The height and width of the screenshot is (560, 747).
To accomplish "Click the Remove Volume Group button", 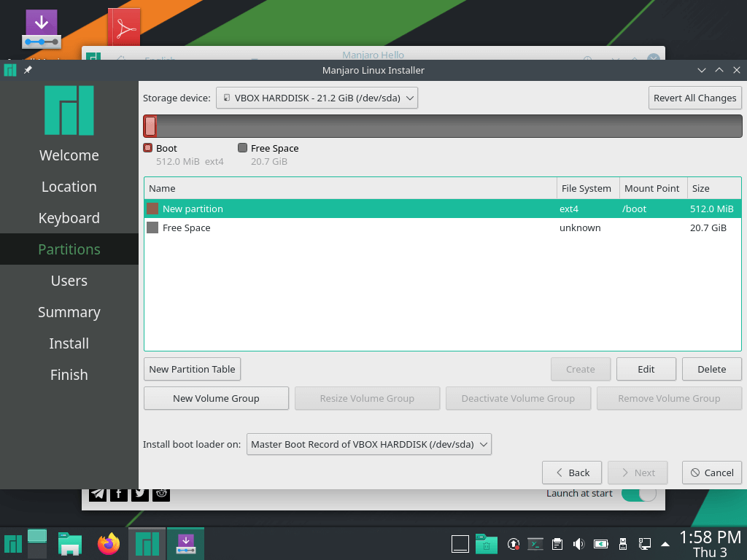I will pos(669,399).
